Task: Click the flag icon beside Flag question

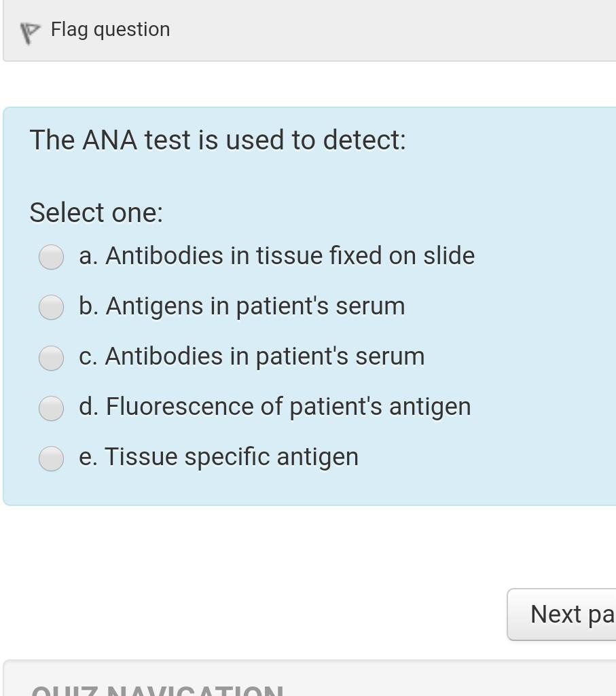Action: pos(29,33)
